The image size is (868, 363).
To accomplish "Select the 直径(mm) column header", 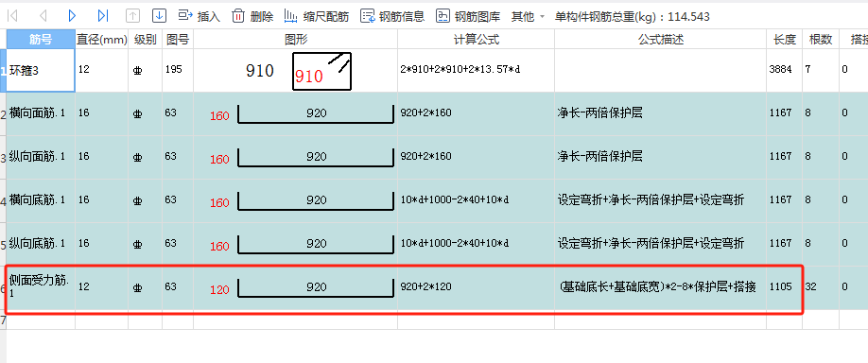I will (102, 40).
